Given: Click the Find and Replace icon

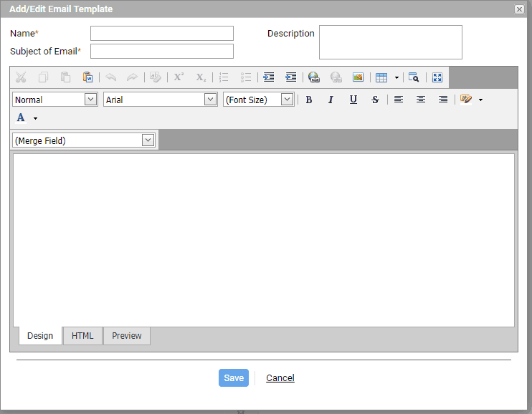Looking at the screenshot, I should 156,77.
